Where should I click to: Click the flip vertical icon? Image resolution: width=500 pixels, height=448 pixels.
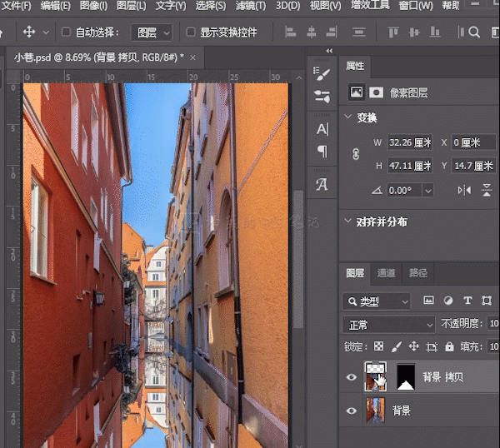(487, 190)
